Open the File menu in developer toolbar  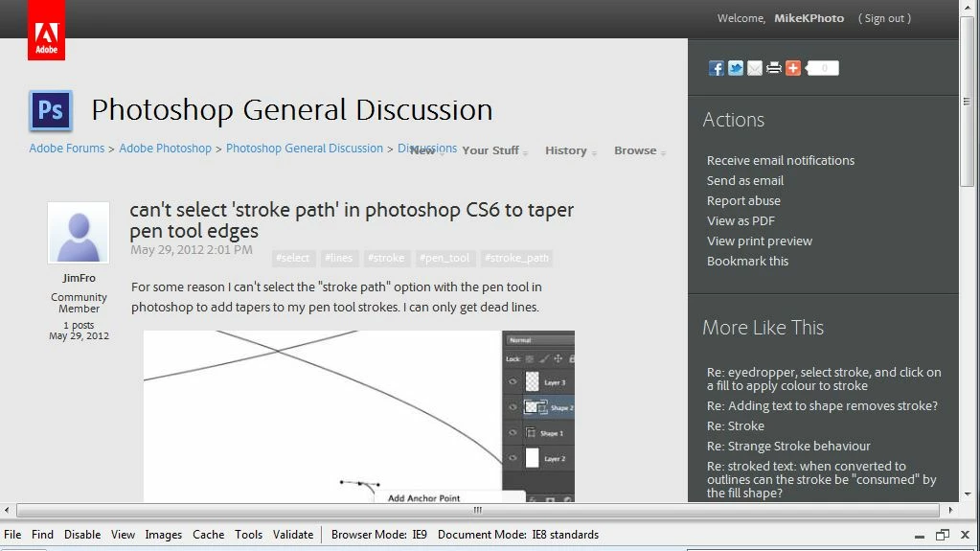[12, 535]
